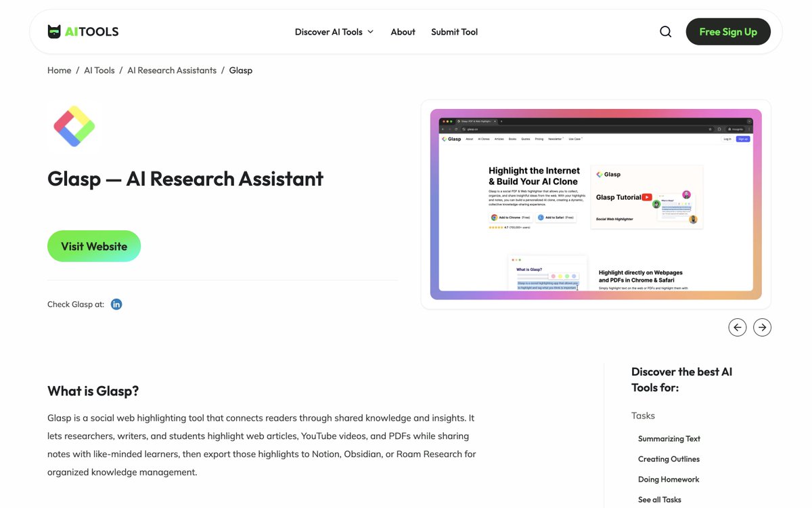Screen dimensions: 812x508
Task: Click the AITOOLS logo
Action: [x=83, y=32]
